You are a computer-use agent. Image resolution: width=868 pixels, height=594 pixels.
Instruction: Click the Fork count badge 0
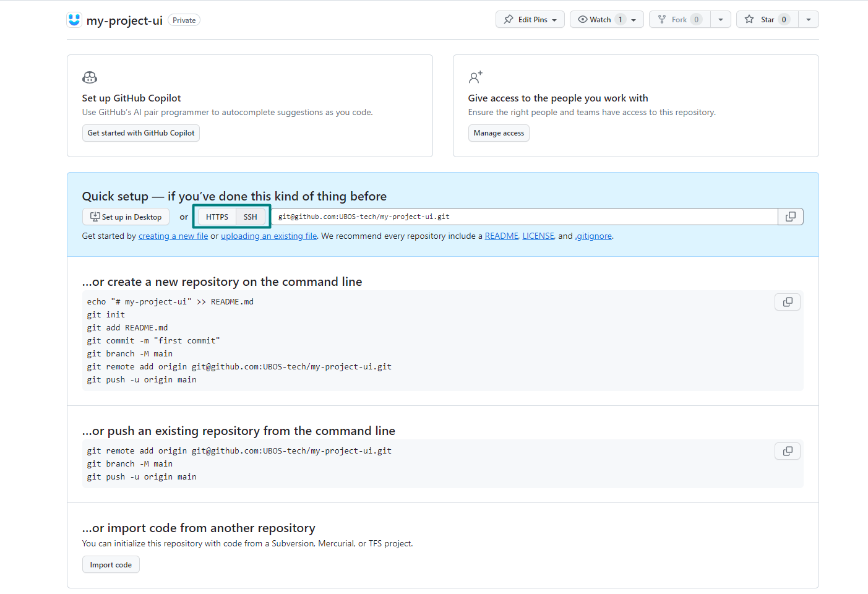697,19
